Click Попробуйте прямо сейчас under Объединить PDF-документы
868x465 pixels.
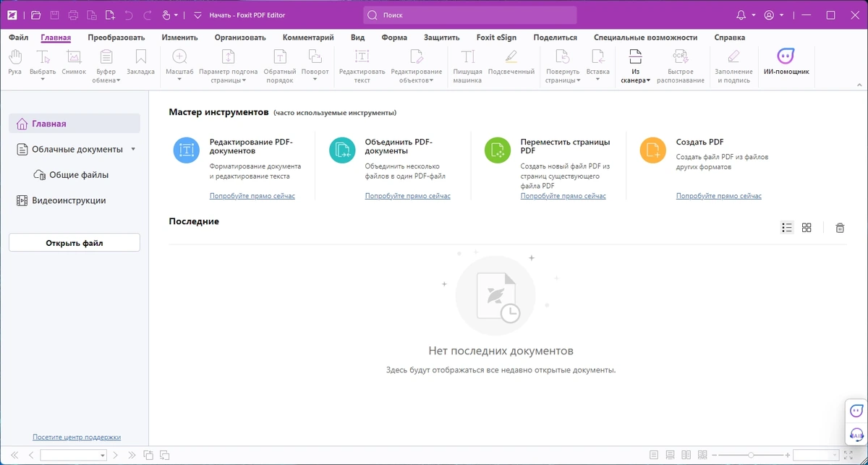coord(408,196)
